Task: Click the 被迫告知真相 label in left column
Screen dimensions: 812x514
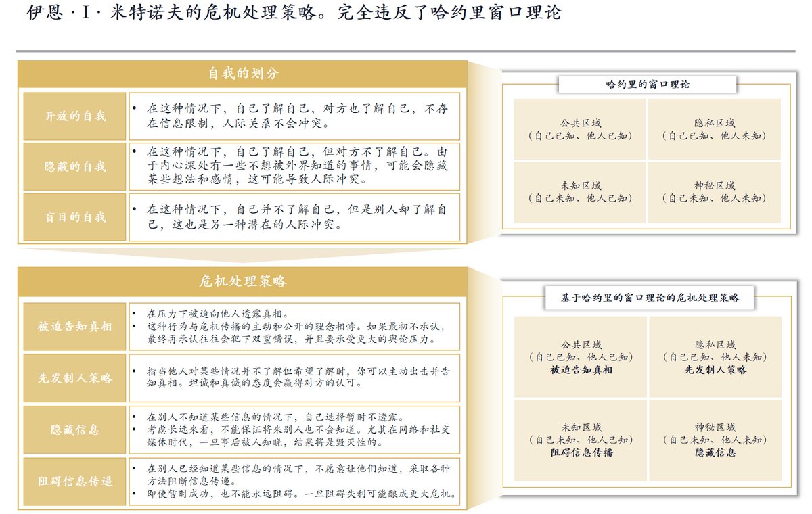Action: point(75,327)
